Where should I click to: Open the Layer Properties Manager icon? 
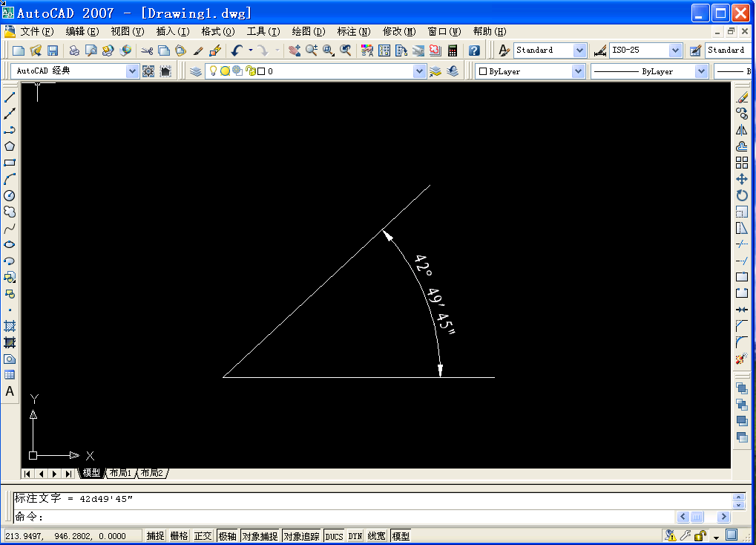point(195,71)
